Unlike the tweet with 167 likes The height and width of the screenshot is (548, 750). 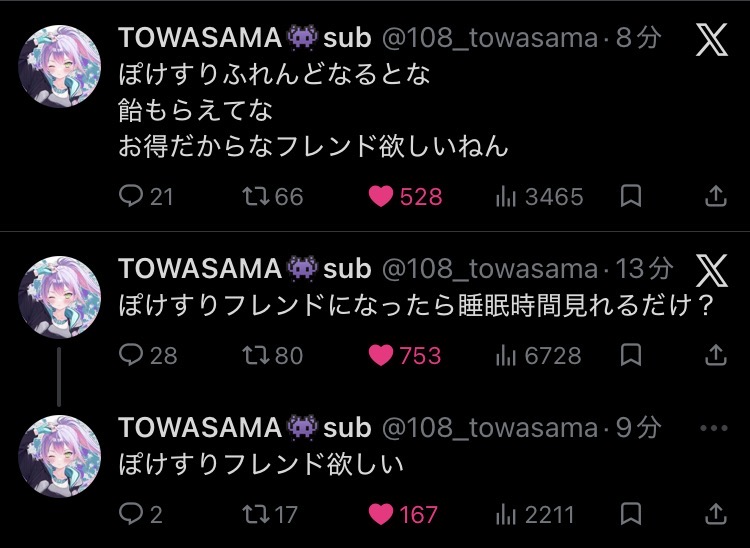pos(381,514)
